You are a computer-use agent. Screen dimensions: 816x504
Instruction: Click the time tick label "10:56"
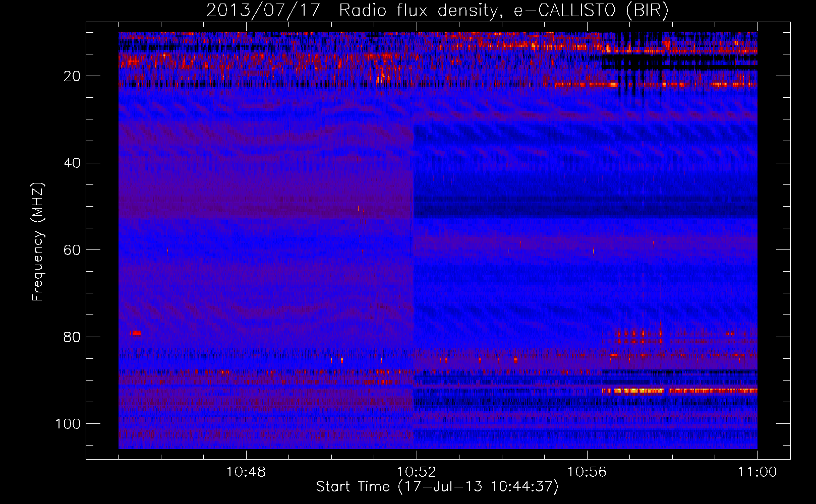pos(587,472)
